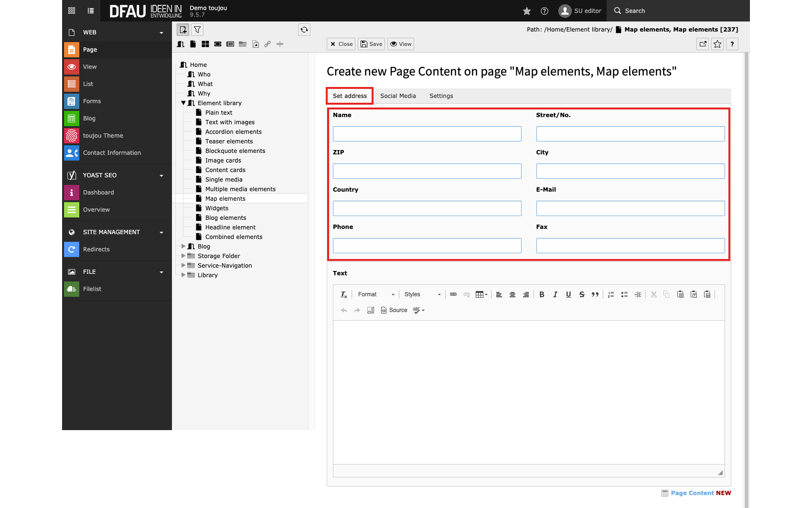
Task: Switch to the Settings tab
Action: (441, 96)
